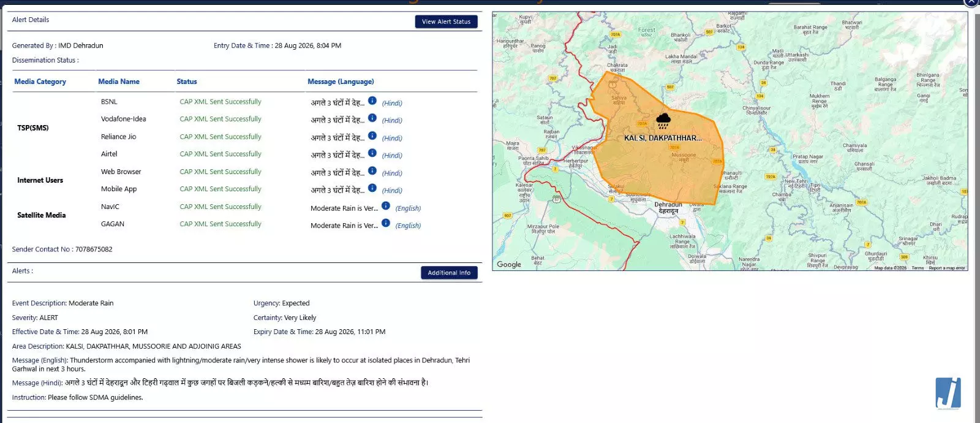
Task: Click the View Alert Status button
Action: coord(446,21)
